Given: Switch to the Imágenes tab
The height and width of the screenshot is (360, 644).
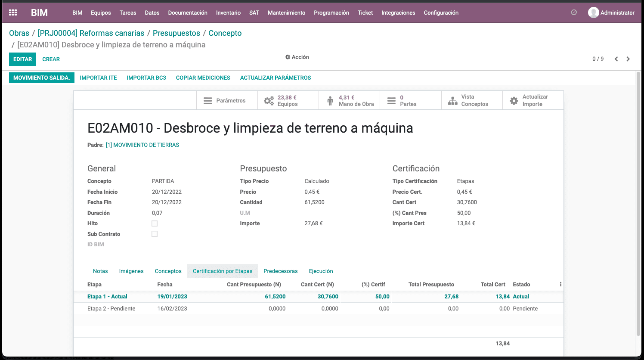Looking at the screenshot, I should click(131, 271).
